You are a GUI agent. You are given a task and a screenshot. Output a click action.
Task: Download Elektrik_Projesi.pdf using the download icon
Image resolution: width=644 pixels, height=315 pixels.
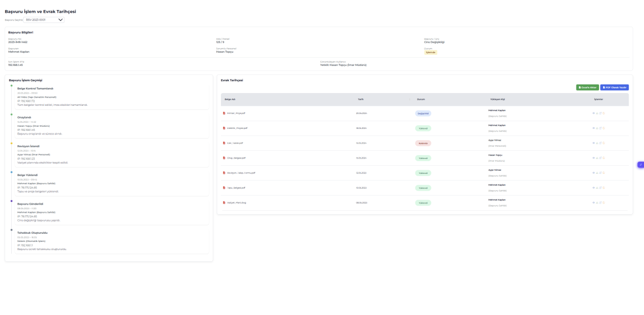(597, 128)
